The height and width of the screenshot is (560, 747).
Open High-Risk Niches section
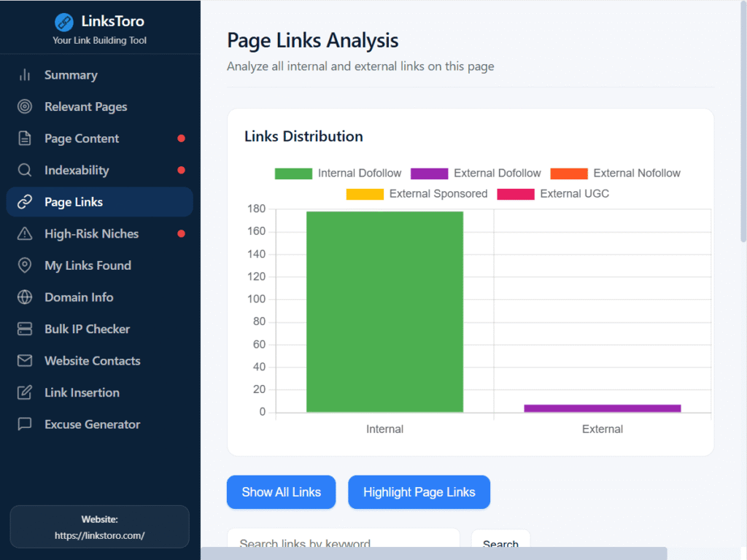[99, 234]
